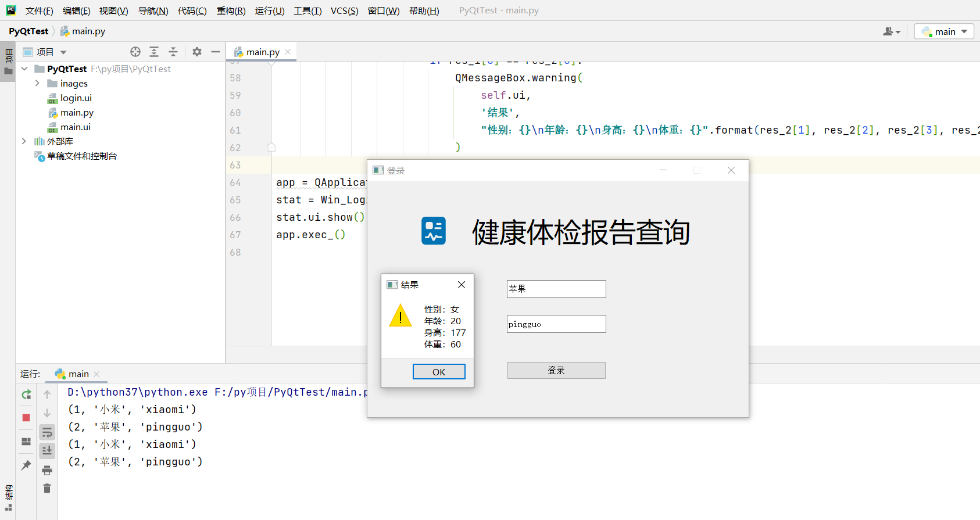This screenshot has height=520, width=980.
Task: Select main.ui in project tree
Action: click(76, 127)
